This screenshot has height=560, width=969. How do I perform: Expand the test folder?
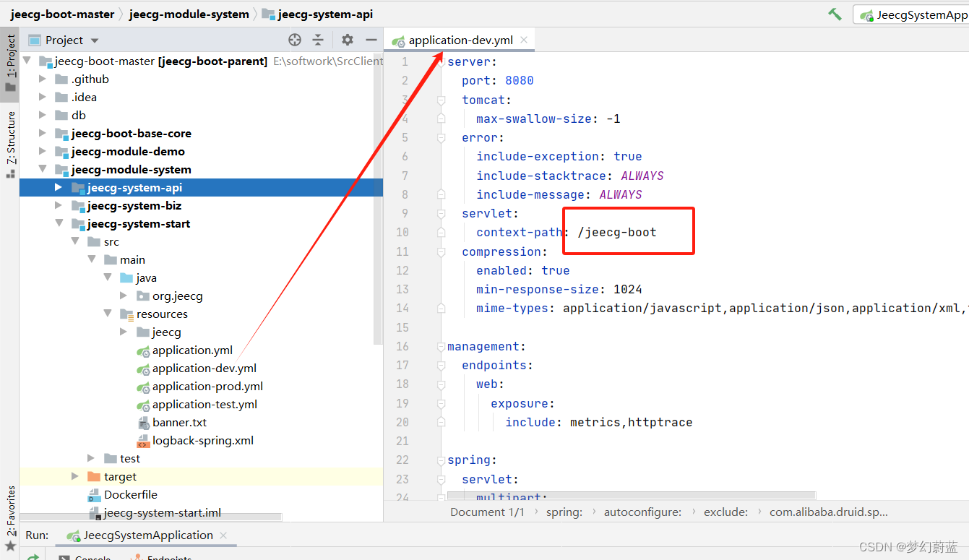tap(91, 458)
